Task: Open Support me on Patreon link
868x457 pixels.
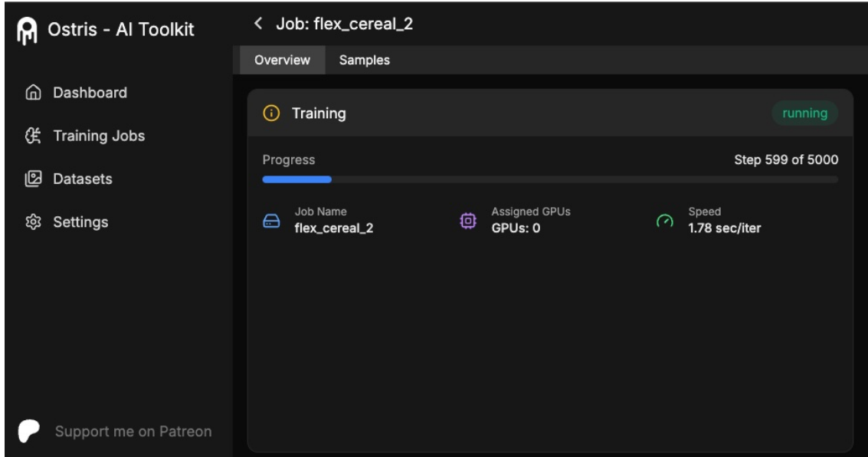Action: [133, 432]
